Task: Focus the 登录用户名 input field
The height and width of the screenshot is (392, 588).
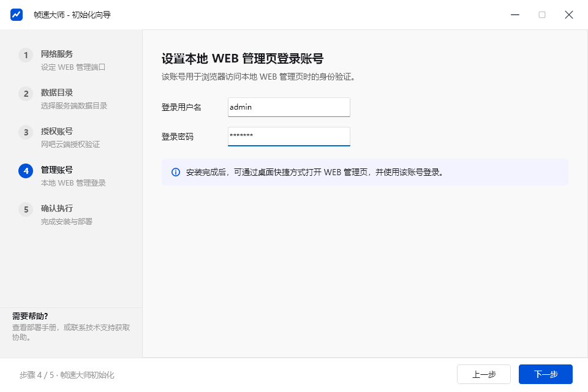Action: tap(288, 107)
